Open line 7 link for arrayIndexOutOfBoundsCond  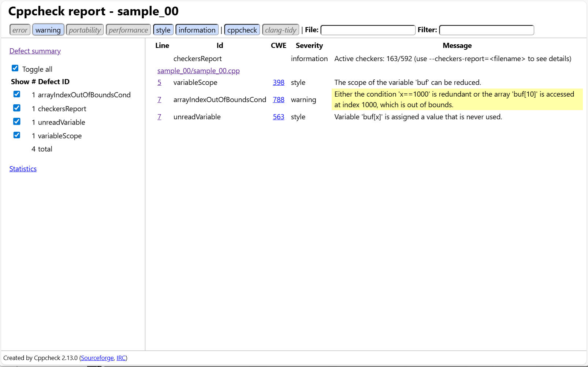(x=159, y=100)
